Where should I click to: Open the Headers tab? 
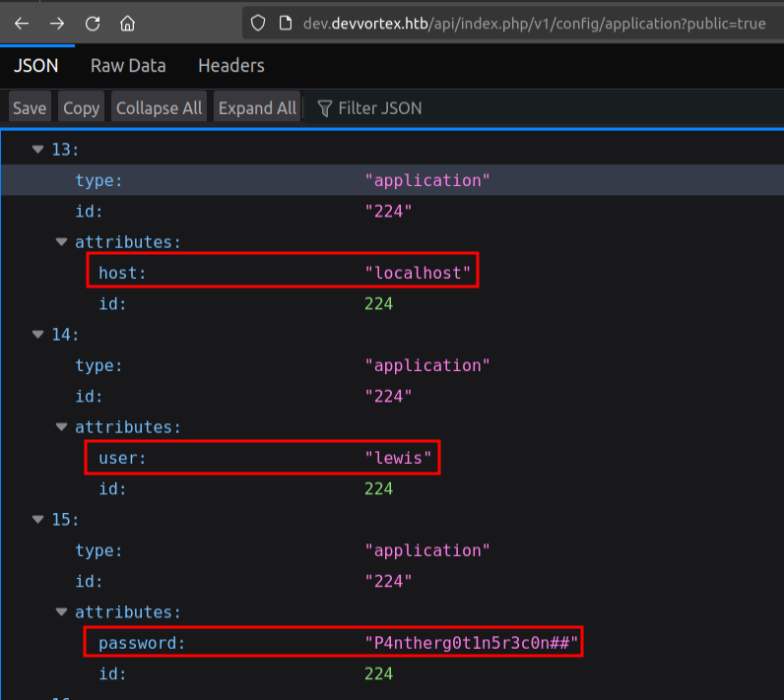tap(230, 66)
